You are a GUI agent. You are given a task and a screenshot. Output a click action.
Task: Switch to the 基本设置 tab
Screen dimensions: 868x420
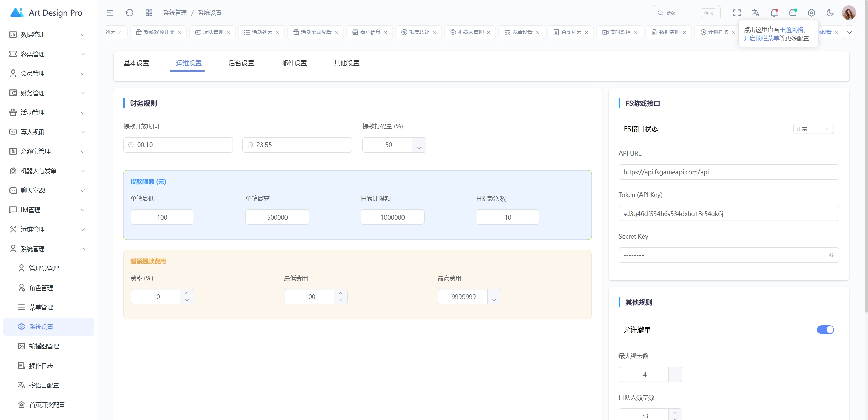tap(136, 63)
